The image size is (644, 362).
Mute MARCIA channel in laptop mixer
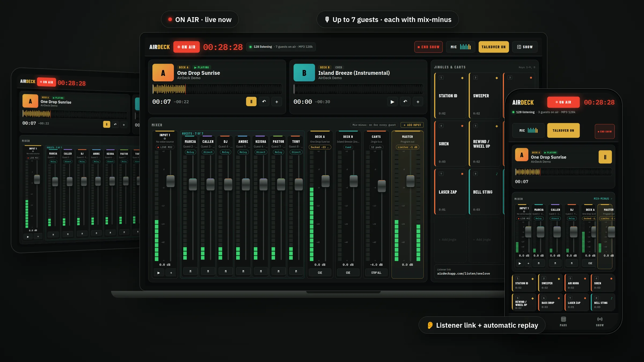tap(190, 271)
